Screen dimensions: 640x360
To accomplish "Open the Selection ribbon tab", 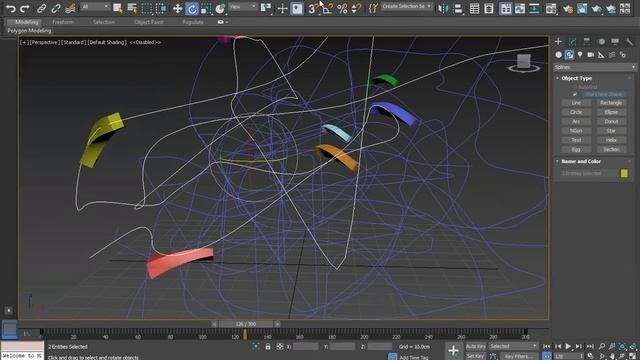I will click(x=104, y=22).
